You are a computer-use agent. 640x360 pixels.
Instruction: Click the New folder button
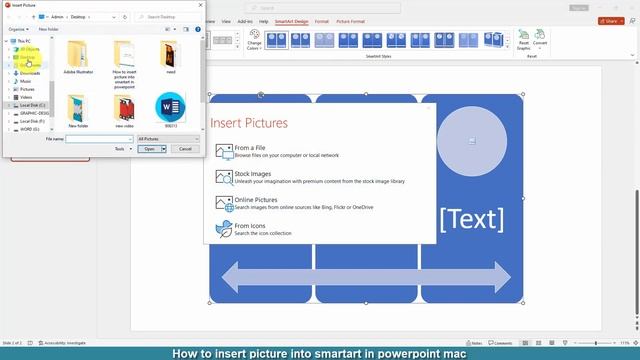pyautogui.click(x=49, y=29)
